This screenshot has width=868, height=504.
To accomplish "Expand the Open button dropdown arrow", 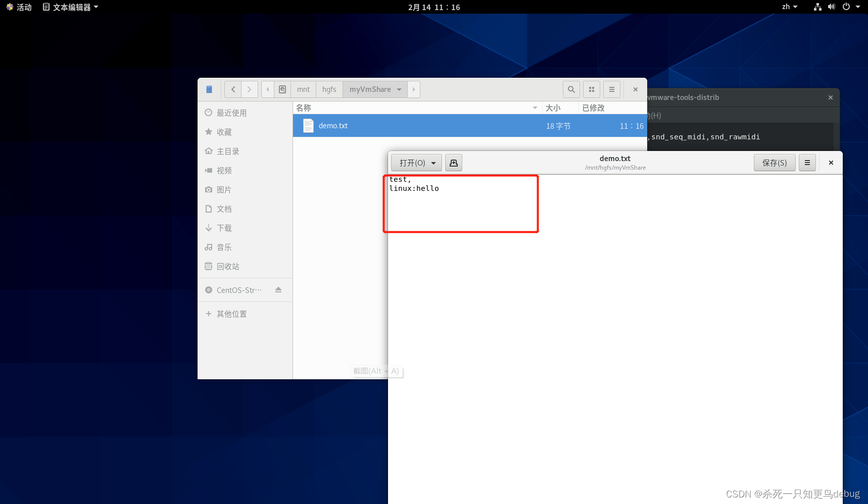I will click(x=433, y=163).
